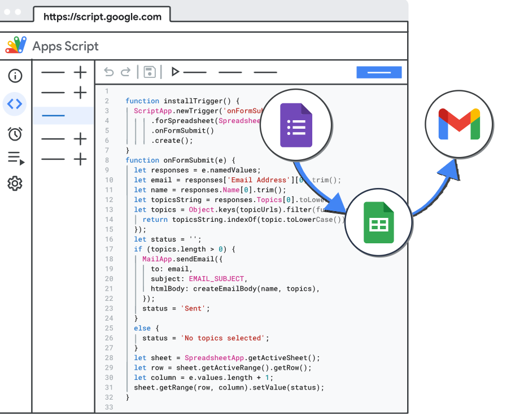Click 'MailApp.sendEmail({' on line 18

click(x=182, y=259)
